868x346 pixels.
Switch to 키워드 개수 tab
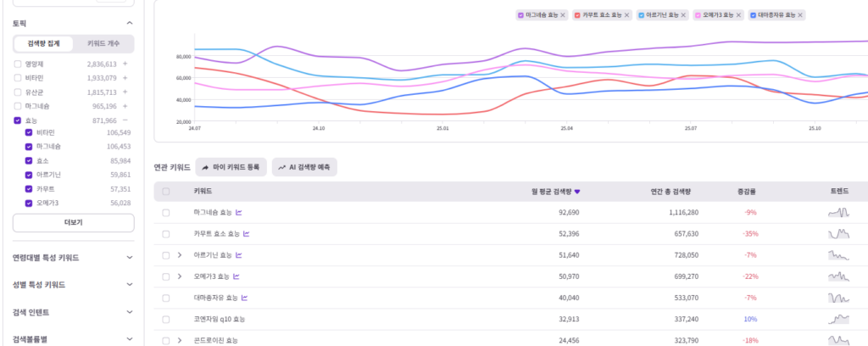coord(103,44)
